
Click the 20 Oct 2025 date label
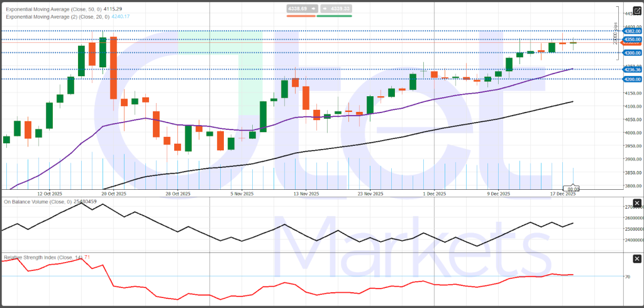tap(113, 194)
